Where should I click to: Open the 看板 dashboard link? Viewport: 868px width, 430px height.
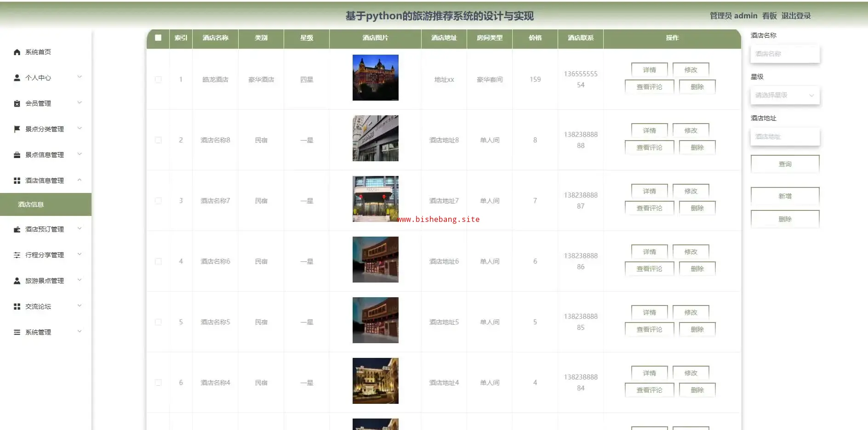769,16
